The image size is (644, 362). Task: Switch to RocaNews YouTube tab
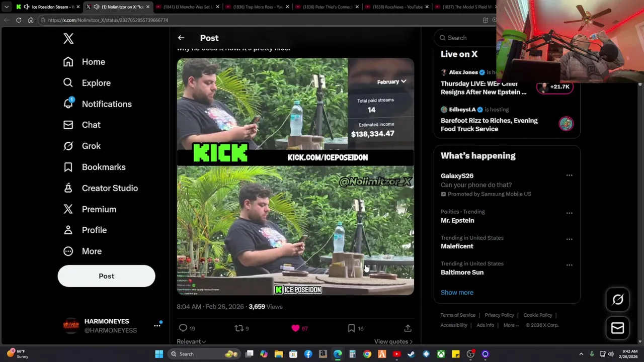pos(396,7)
